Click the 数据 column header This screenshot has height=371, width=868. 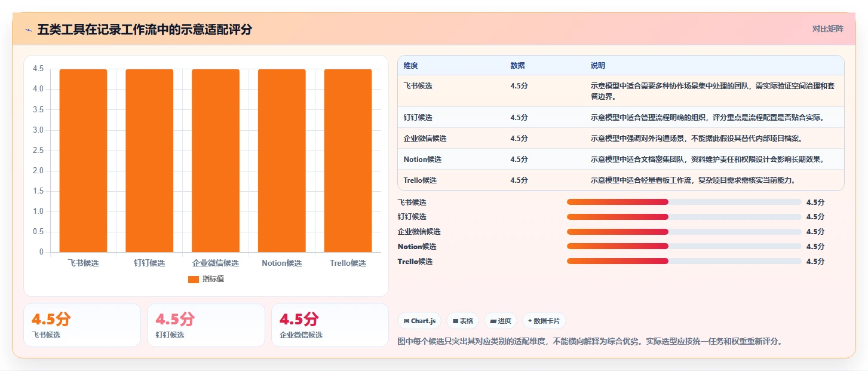click(x=517, y=66)
